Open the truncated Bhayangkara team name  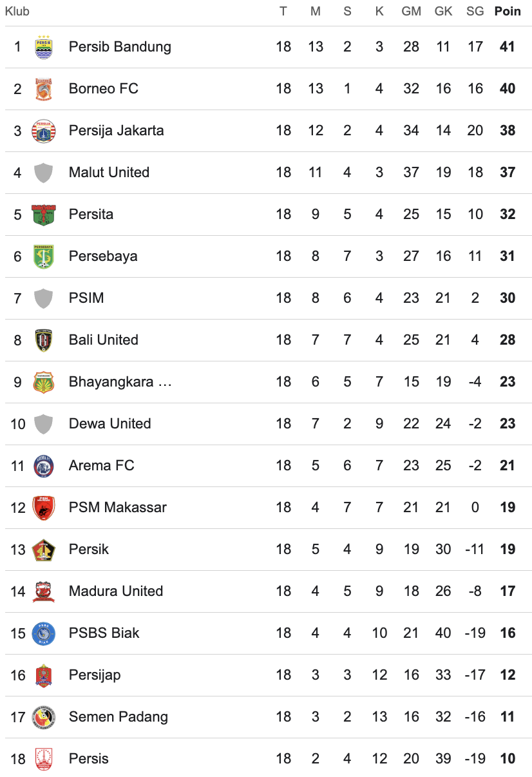(x=120, y=382)
